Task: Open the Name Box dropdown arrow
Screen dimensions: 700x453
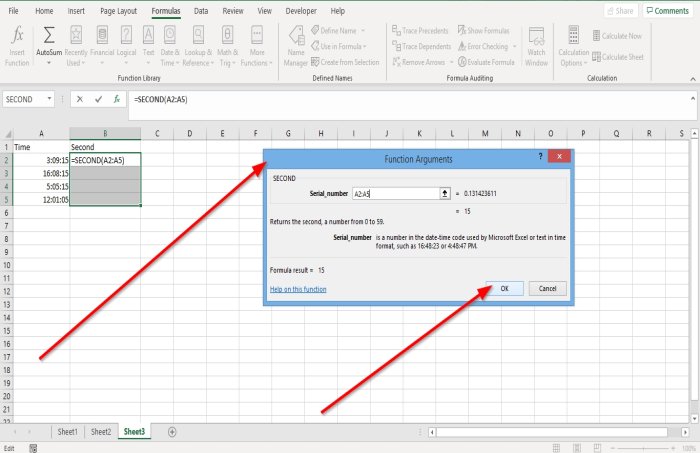Action: click(49, 99)
